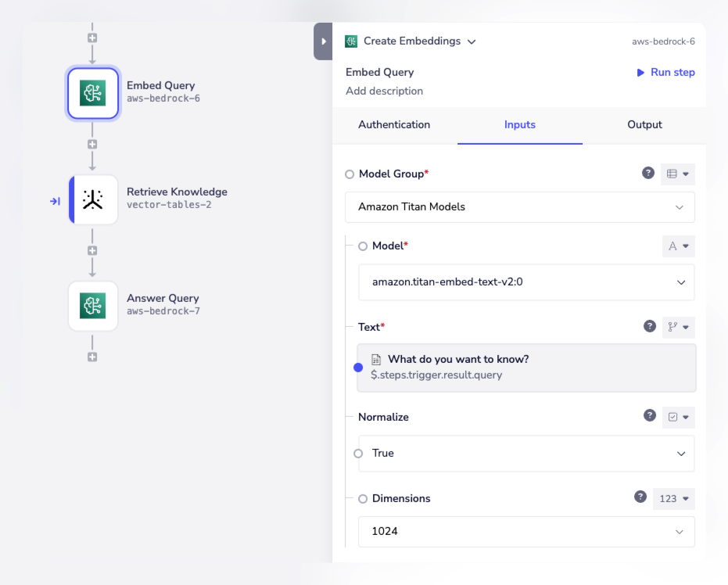Click help icon next to Model Group
This screenshot has width=728, height=585.
pos(647,174)
